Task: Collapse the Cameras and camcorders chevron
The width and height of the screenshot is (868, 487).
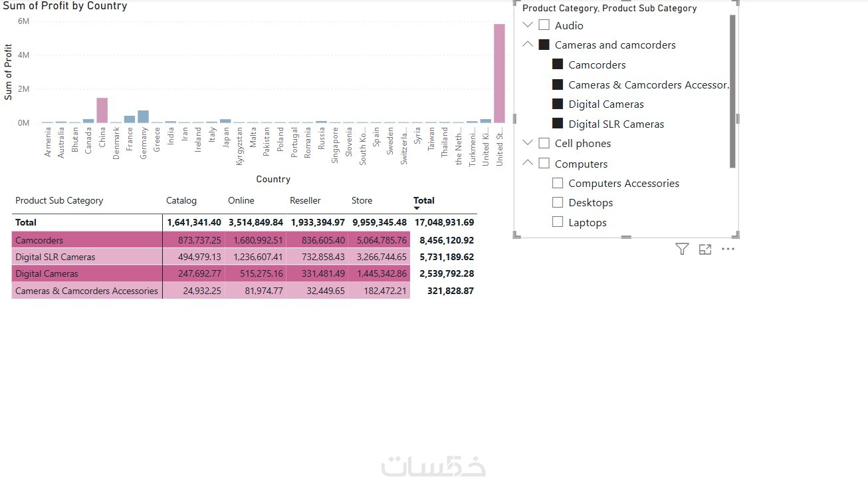Action: [528, 45]
